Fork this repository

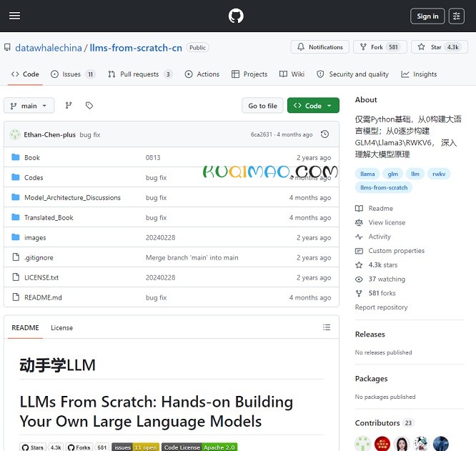pos(380,47)
